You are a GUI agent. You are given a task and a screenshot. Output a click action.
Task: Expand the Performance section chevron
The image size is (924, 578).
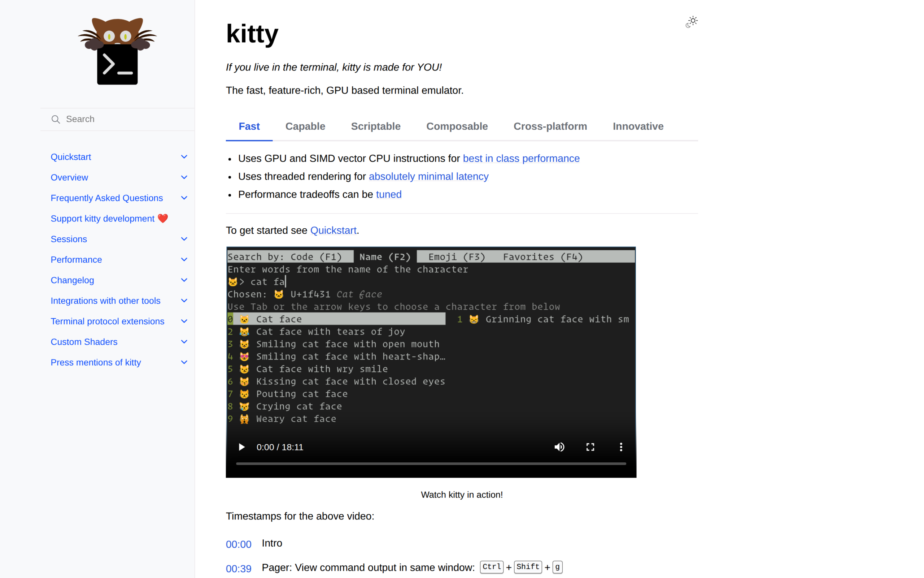tap(184, 260)
